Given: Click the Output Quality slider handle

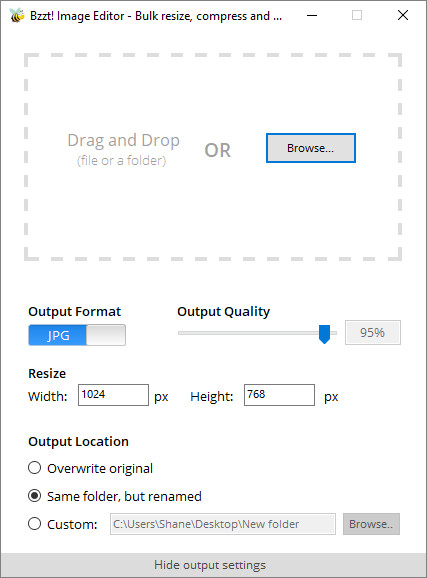Looking at the screenshot, I should [x=324, y=334].
